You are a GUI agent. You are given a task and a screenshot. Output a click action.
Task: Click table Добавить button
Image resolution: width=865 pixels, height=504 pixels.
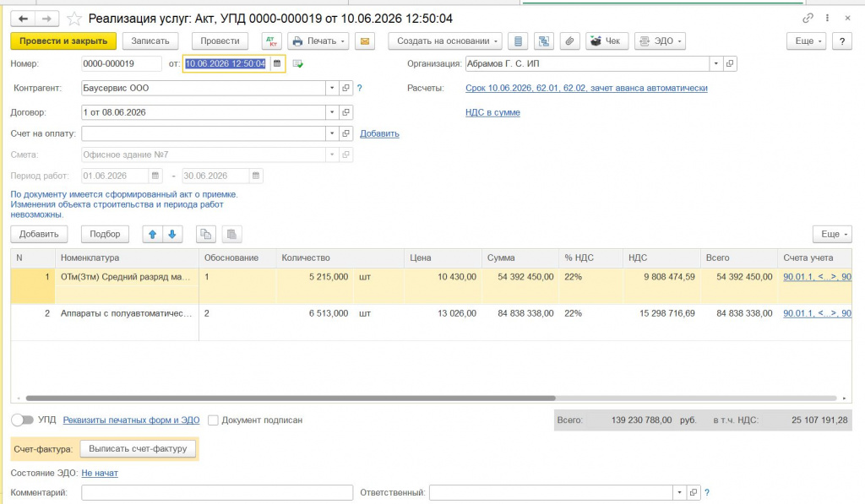pos(39,235)
